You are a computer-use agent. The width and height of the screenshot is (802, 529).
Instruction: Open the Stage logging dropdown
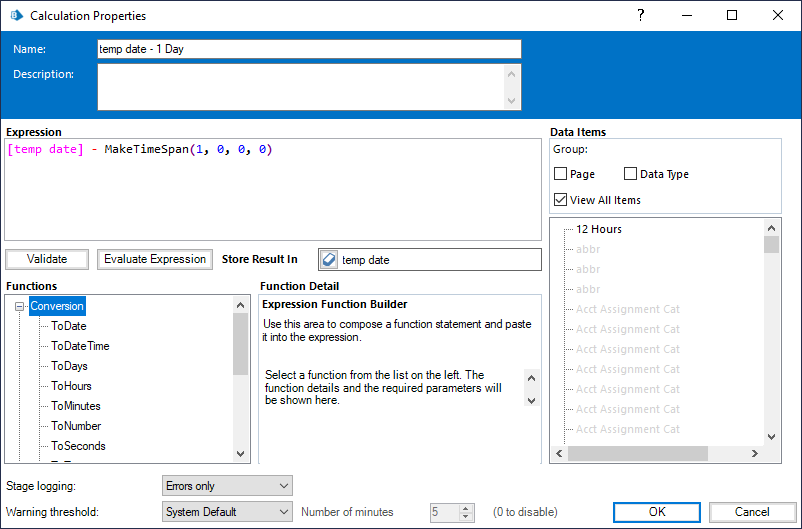227,486
